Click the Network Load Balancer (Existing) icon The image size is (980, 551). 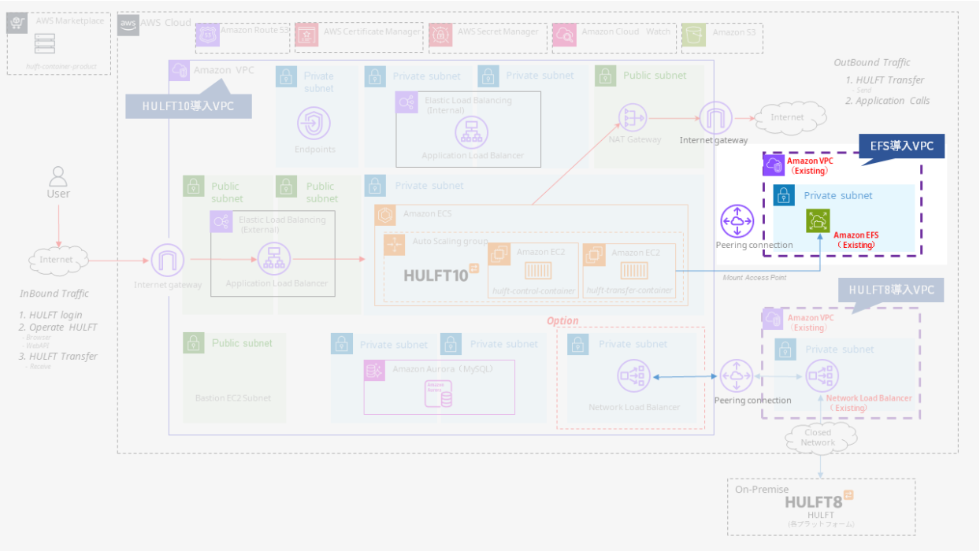tap(821, 377)
